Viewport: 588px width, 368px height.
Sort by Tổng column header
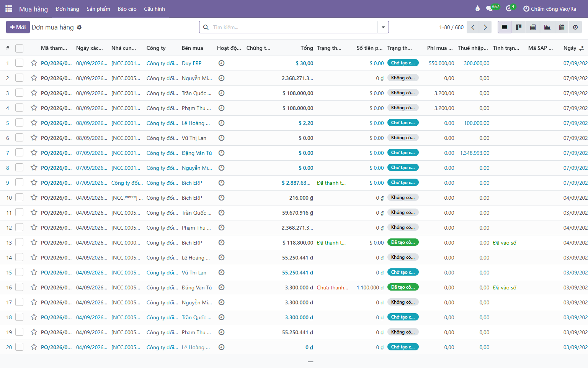coord(307,48)
